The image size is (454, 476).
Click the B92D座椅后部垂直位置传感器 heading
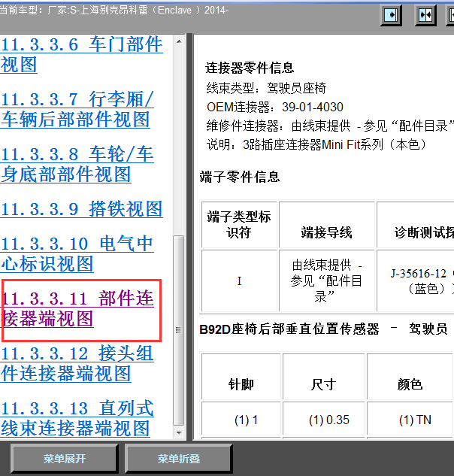tap(323, 329)
